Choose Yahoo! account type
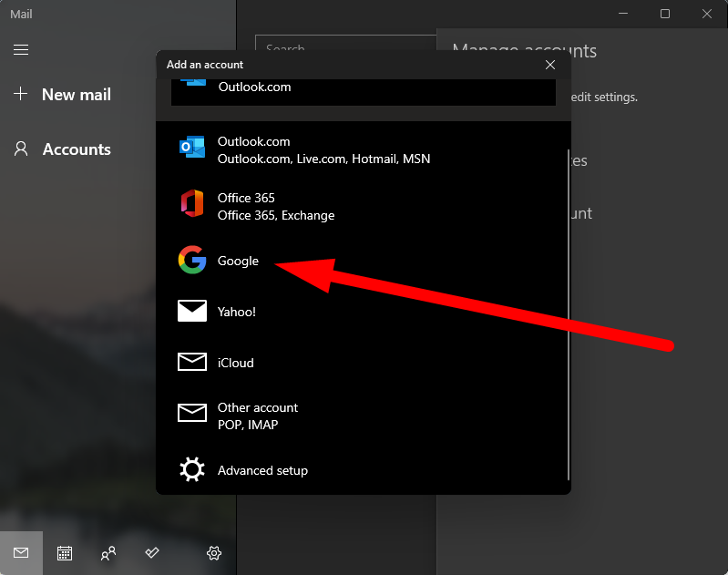This screenshot has height=575, width=728. 362,312
